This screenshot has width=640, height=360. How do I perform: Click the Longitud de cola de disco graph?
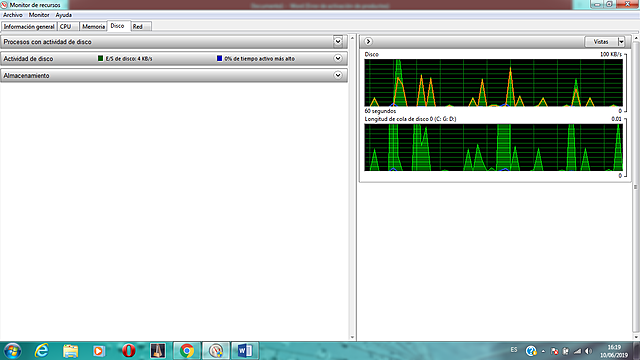pos(493,147)
